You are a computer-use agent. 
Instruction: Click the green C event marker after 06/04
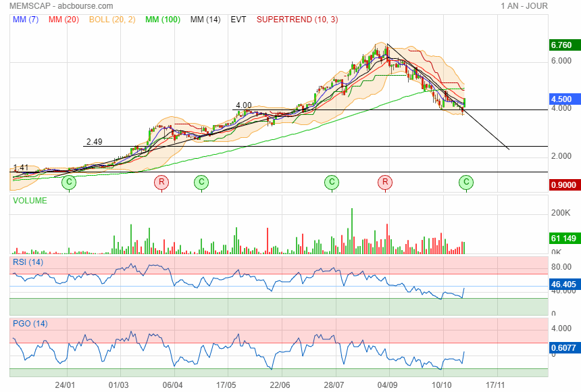pyautogui.click(x=201, y=182)
